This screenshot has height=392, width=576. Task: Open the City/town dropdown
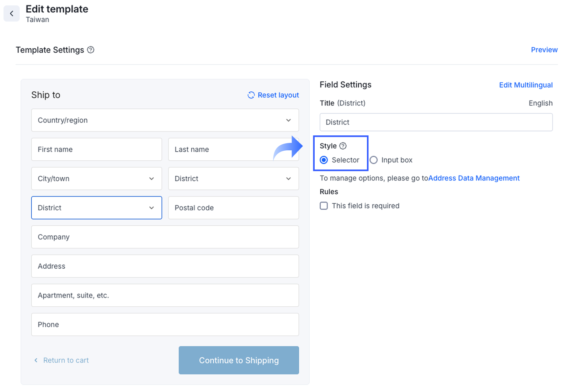point(96,178)
